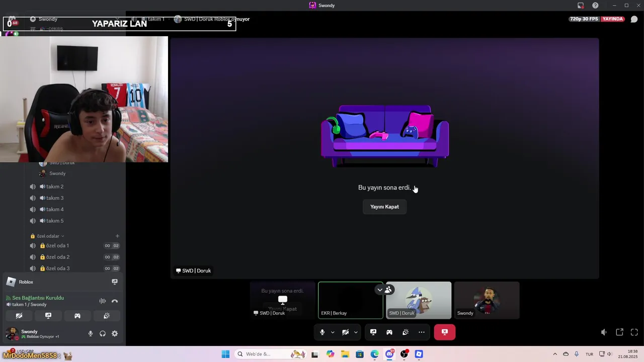644x362 pixels.
Task: Open Discord inbox icon in title bar
Action: coord(581,6)
